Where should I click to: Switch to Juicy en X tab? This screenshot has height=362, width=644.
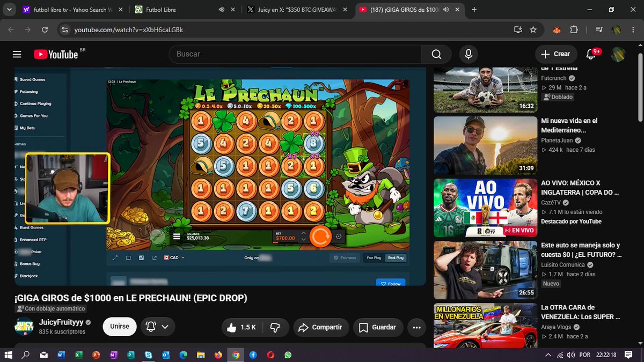pyautogui.click(x=298, y=10)
